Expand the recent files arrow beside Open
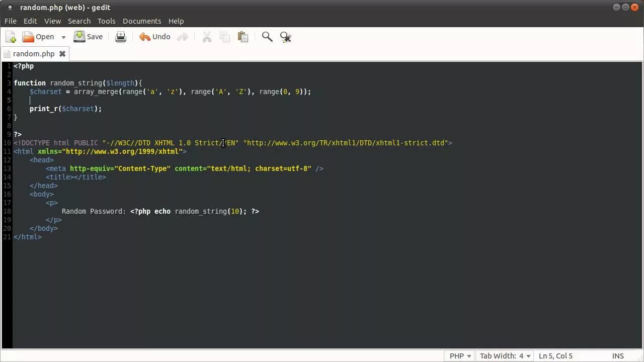 [63, 37]
